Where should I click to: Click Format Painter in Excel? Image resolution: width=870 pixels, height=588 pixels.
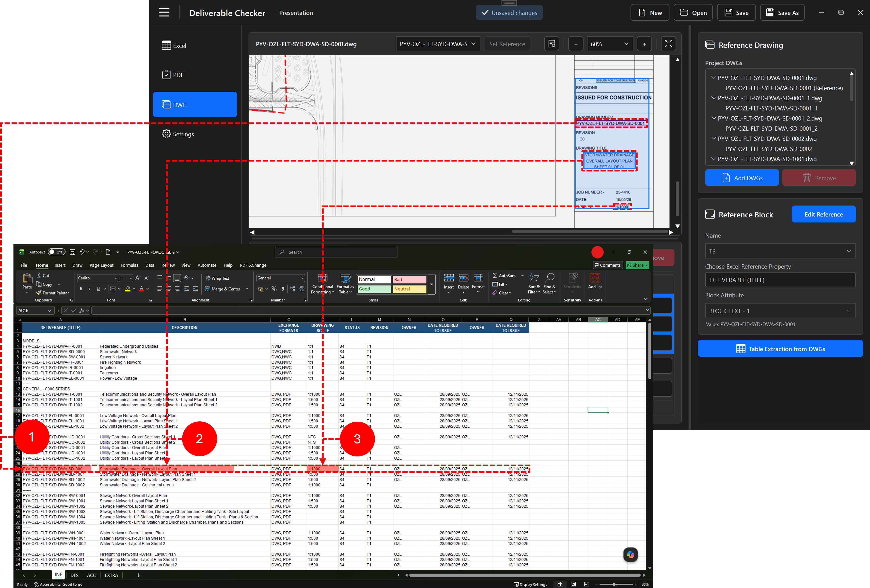click(52, 293)
